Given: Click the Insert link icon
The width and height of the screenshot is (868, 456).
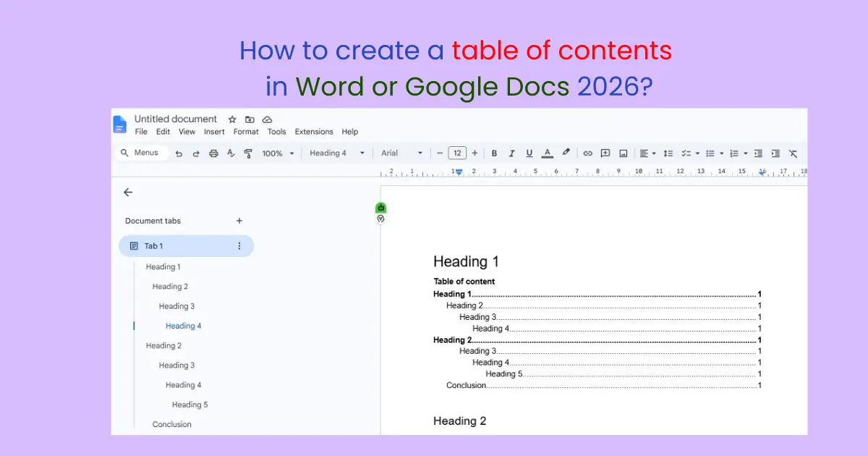Looking at the screenshot, I should click(587, 153).
